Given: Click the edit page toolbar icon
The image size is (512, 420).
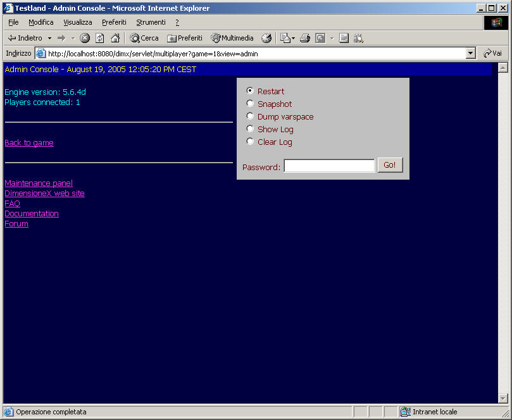Looking at the screenshot, I should (x=320, y=38).
